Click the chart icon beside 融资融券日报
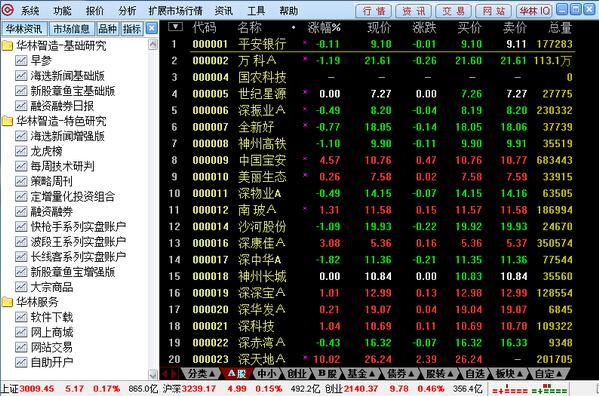 (x=21, y=106)
